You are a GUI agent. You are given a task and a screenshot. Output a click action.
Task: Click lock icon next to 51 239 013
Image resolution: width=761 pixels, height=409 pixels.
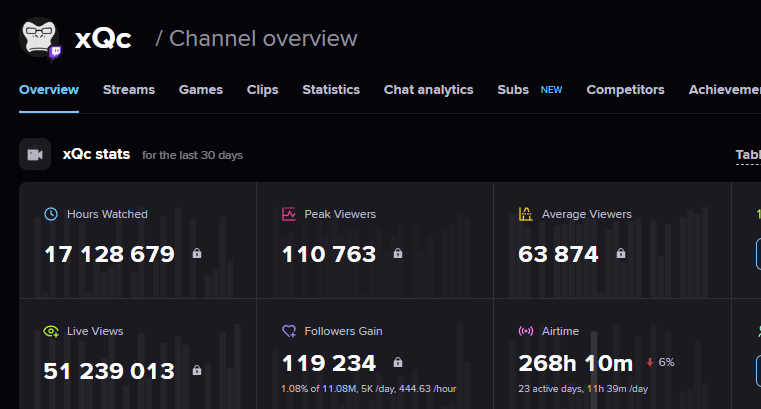(x=197, y=370)
